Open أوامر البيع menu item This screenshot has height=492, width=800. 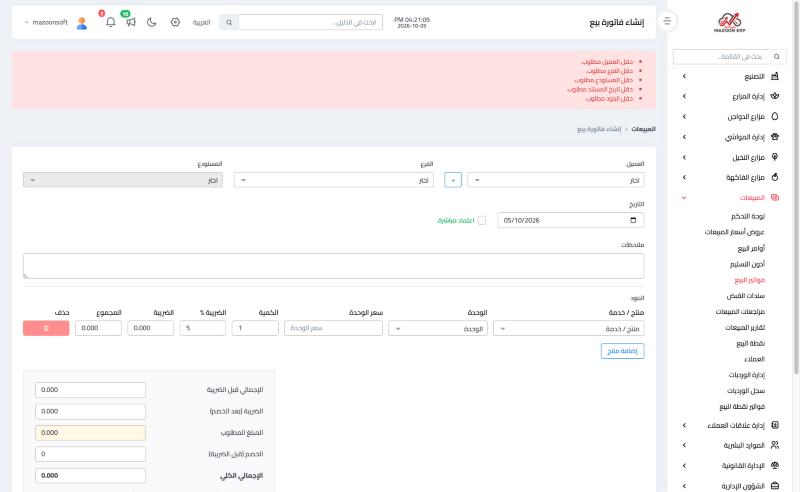click(751, 248)
